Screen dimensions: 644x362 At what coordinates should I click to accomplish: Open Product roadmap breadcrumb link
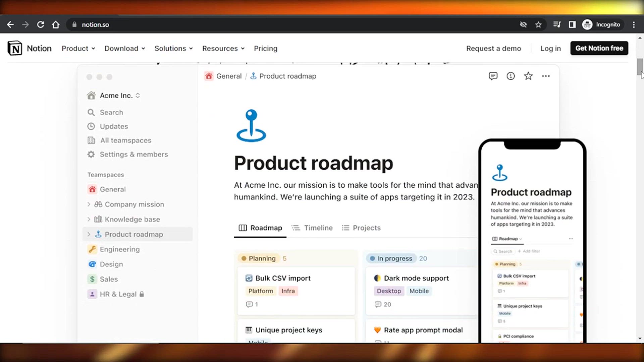tap(287, 76)
